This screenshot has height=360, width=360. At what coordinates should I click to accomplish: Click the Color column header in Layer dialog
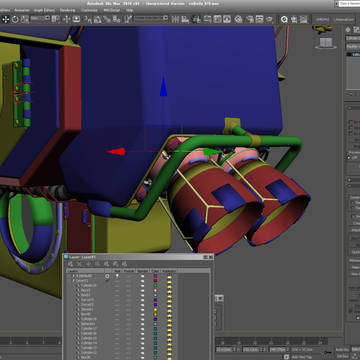pyautogui.click(x=156, y=271)
